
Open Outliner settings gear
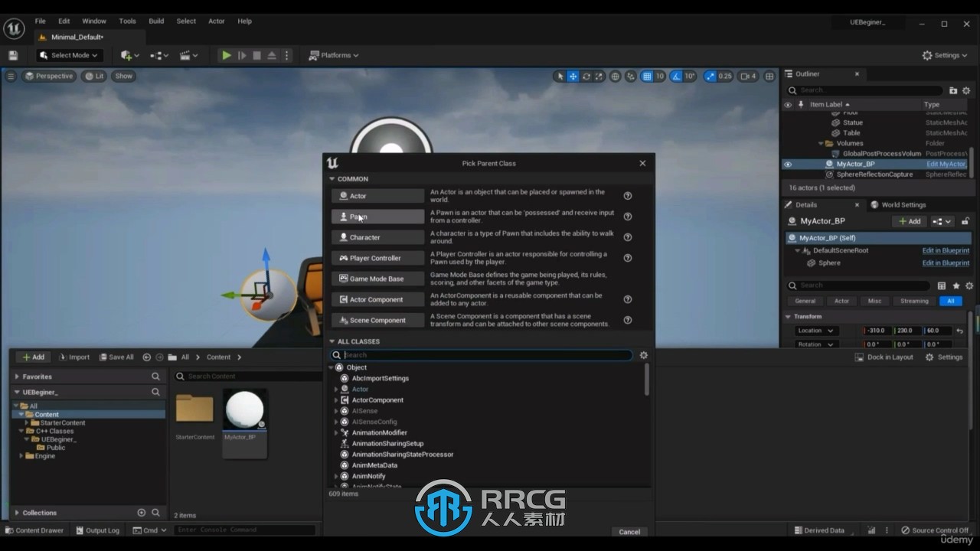pyautogui.click(x=966, y=90)
